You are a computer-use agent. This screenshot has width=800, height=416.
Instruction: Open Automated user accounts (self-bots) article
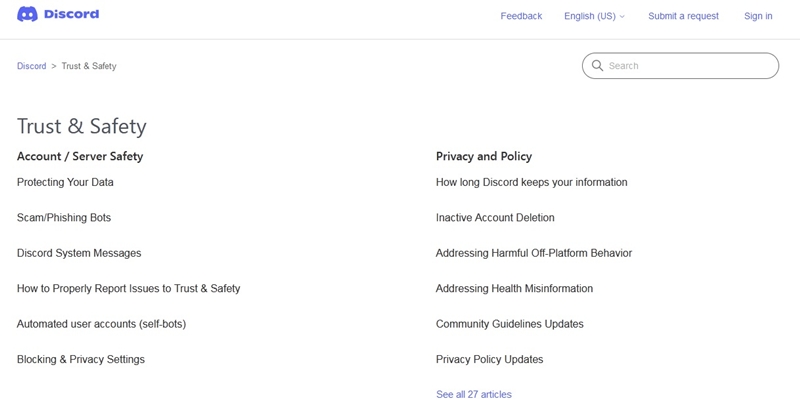[102, 324]
